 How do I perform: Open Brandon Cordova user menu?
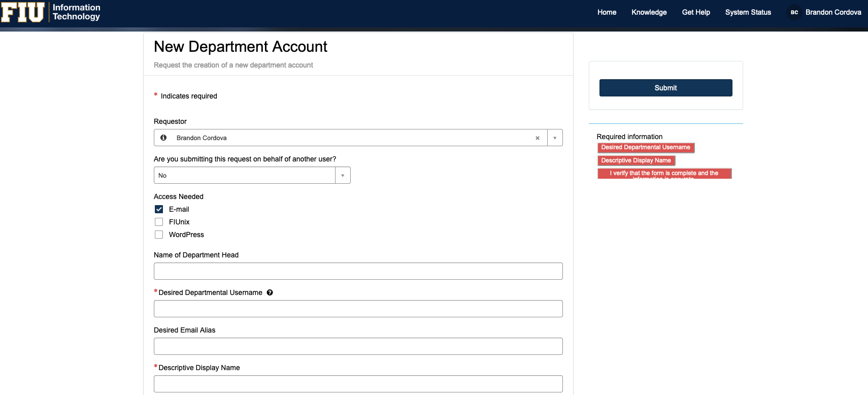pyautogui.click(x=833, y=12)
